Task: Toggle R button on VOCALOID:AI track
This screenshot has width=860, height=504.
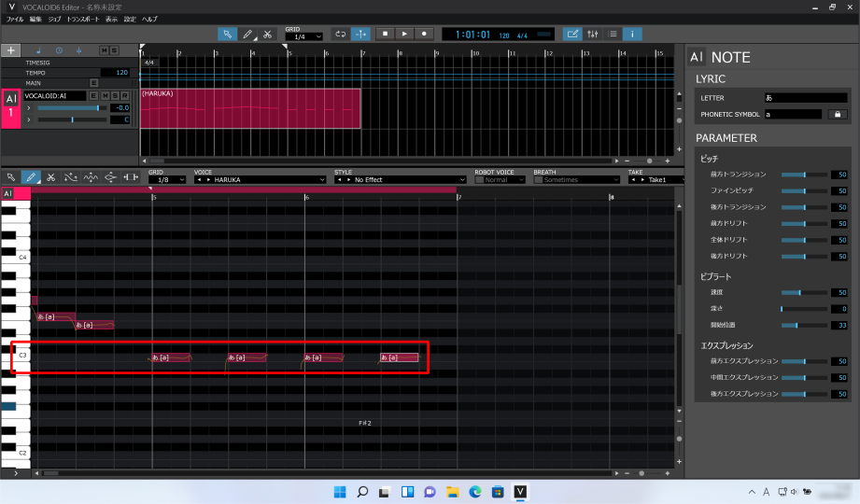Action: pyautogui.click(x=125, y=96)
